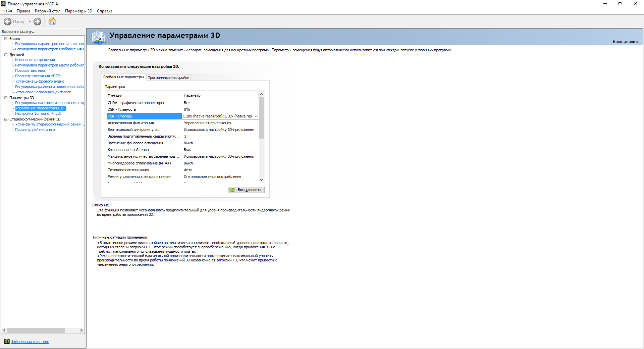Select the Видео category label
Screen dimensions: 644x349
(15, 39)
